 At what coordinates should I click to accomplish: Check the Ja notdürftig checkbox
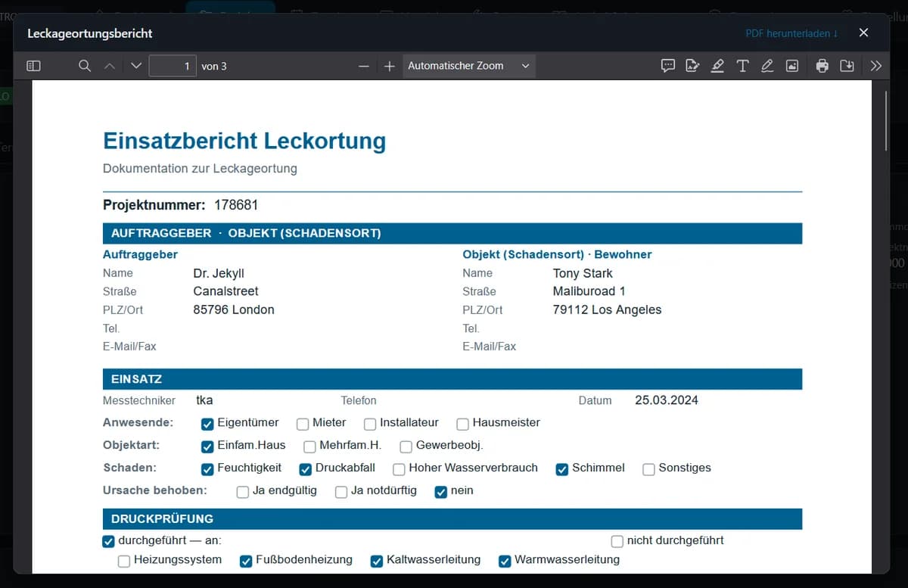341,492
